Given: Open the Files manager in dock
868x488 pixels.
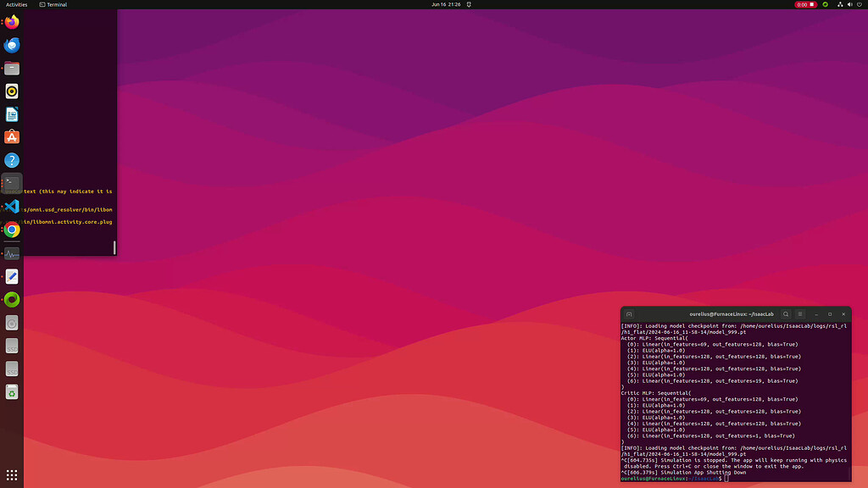Looking at the screenshot, I should coord(12,69).
